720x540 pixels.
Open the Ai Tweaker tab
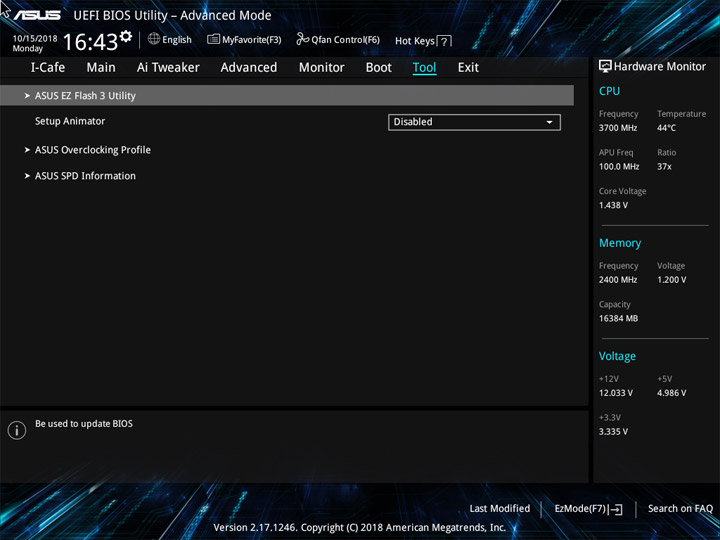[x=168, y=68]
